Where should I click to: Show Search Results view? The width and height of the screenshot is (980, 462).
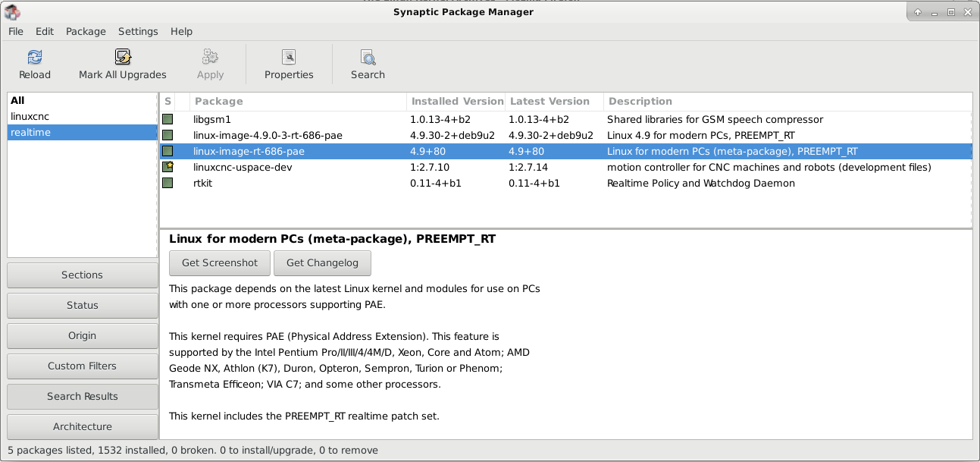pos(83,396)
